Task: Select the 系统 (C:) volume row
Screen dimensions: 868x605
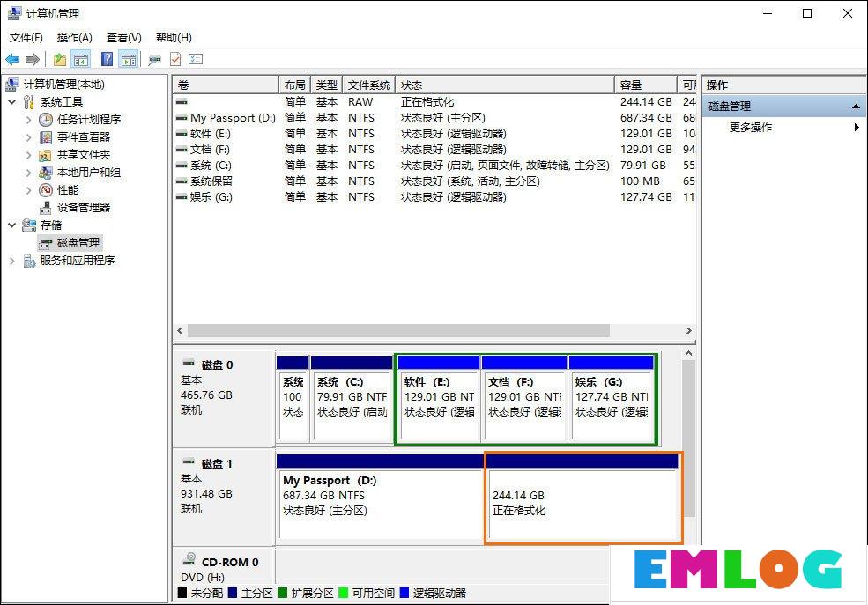Action: pos(434,166)
